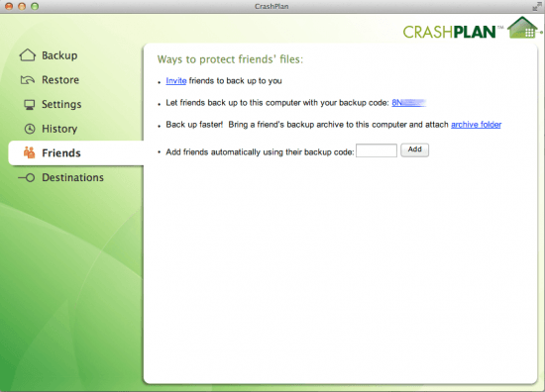Open the Settings section label

(61, 105)
